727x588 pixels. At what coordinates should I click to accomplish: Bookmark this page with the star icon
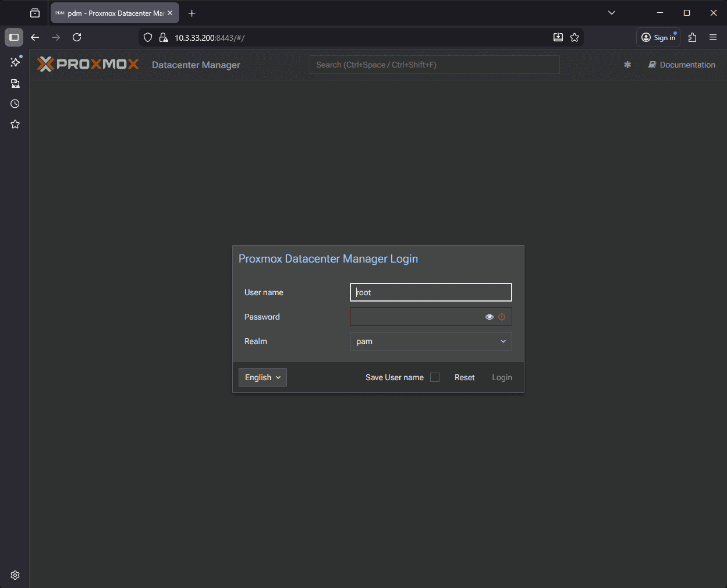[575, 37]
